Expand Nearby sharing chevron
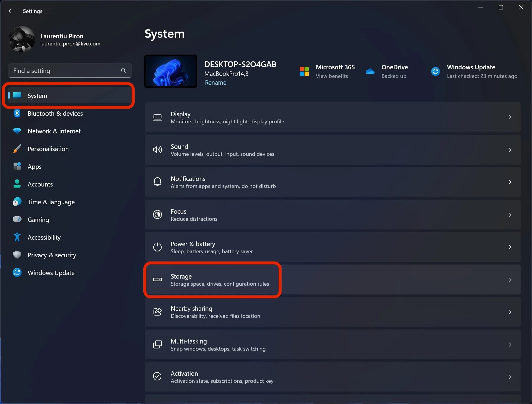532x404 pixels. point(510,312)
